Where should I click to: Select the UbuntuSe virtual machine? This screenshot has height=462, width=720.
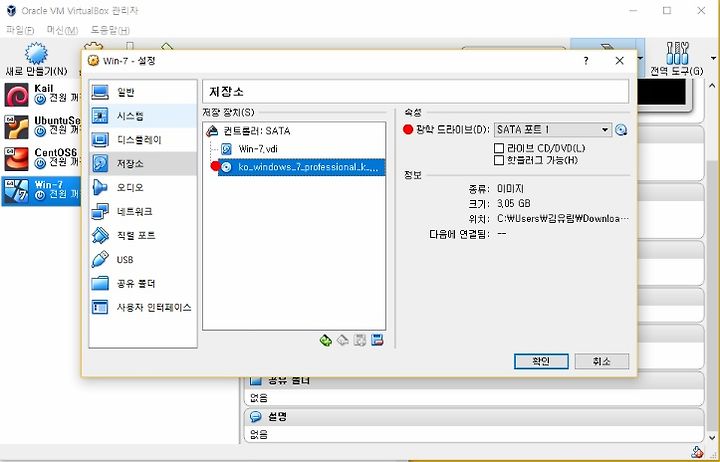coord(41,126)
